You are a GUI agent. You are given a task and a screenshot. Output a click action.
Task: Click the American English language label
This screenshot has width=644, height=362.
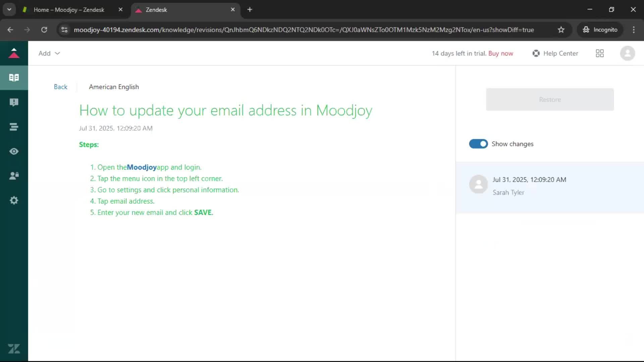(114, 87)
